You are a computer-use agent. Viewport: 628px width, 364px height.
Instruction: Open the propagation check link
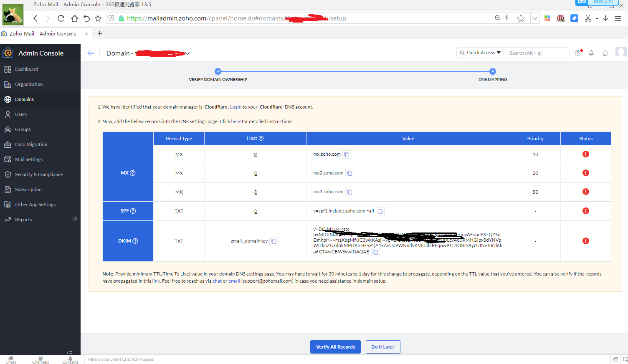[x=156, y=281]
